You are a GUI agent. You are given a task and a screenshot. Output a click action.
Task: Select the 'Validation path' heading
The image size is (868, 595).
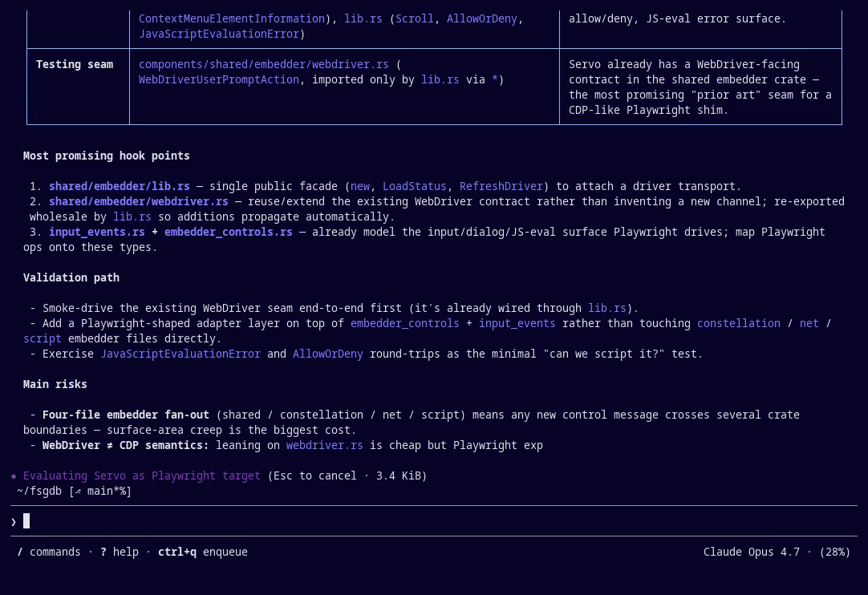pos(71,277)
